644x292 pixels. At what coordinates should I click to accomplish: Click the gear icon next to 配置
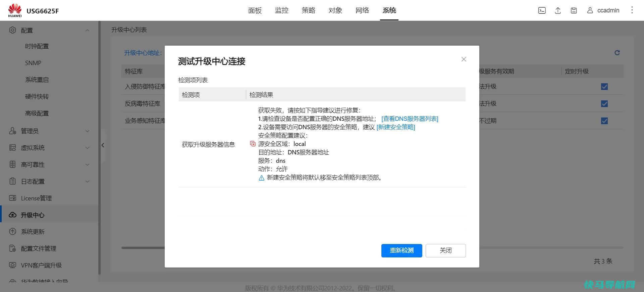tap(12, 30)
